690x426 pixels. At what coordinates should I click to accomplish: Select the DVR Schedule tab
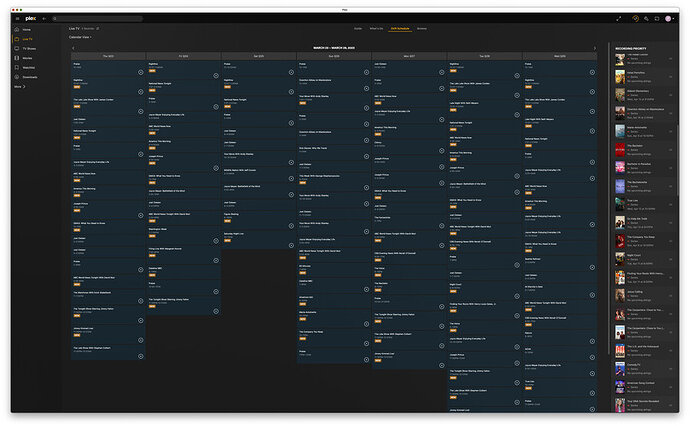[400, 29]
